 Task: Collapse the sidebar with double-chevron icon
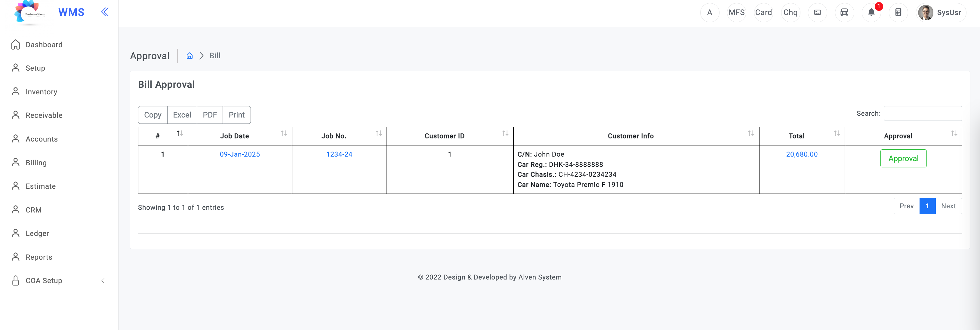tap(105, 12)
